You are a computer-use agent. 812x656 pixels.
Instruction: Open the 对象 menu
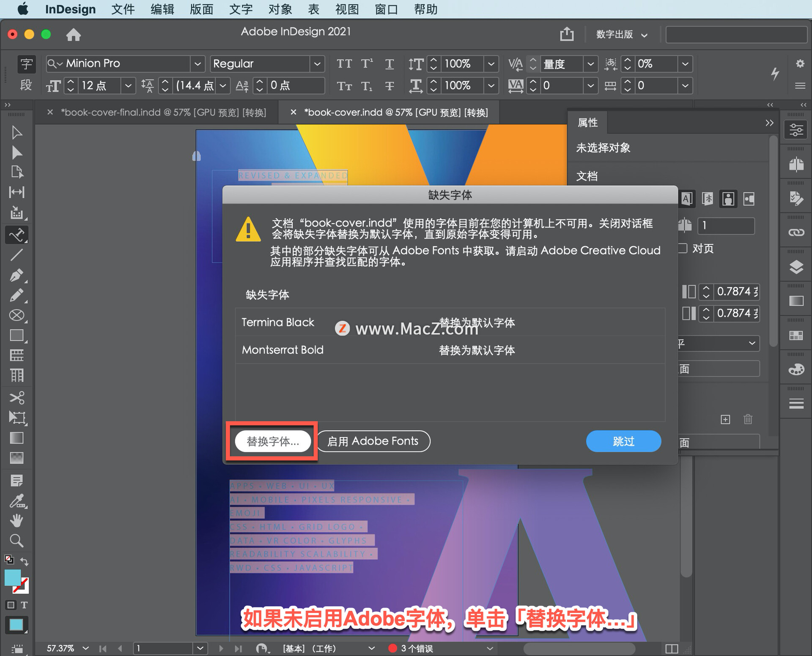click(280, 9)
